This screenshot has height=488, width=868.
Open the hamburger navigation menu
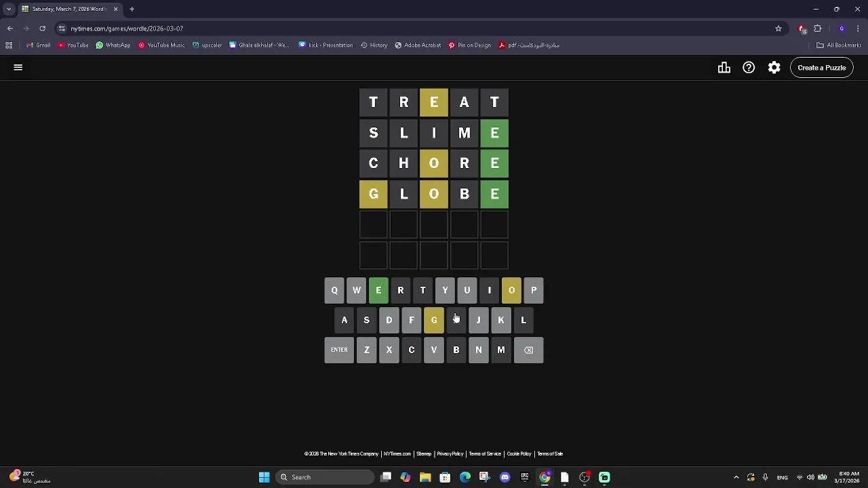tap(18, 68)
